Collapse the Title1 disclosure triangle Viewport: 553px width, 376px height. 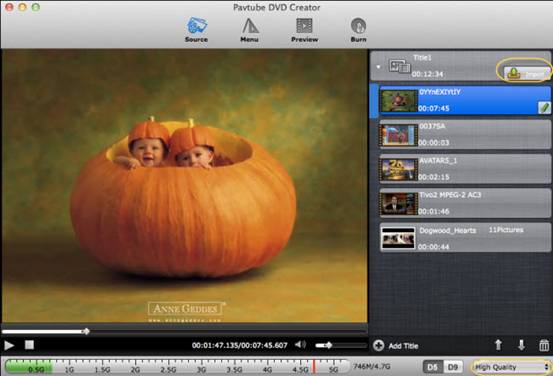[378, 67]
